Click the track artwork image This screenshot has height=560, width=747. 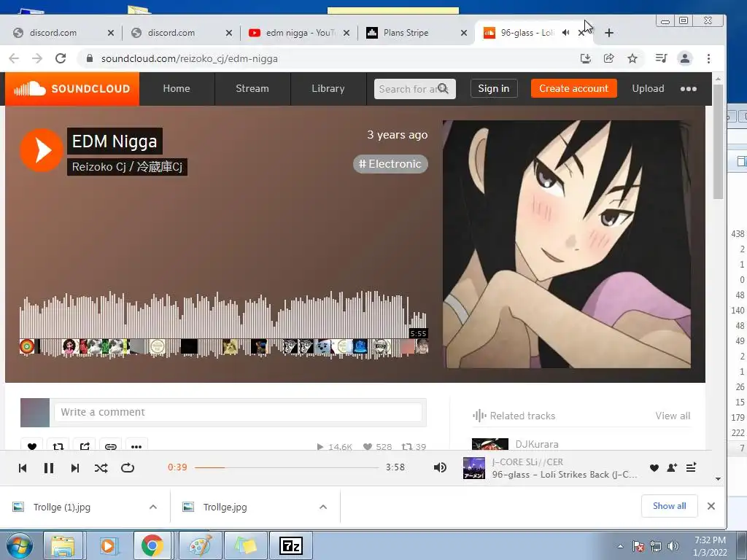coord(566,244)
